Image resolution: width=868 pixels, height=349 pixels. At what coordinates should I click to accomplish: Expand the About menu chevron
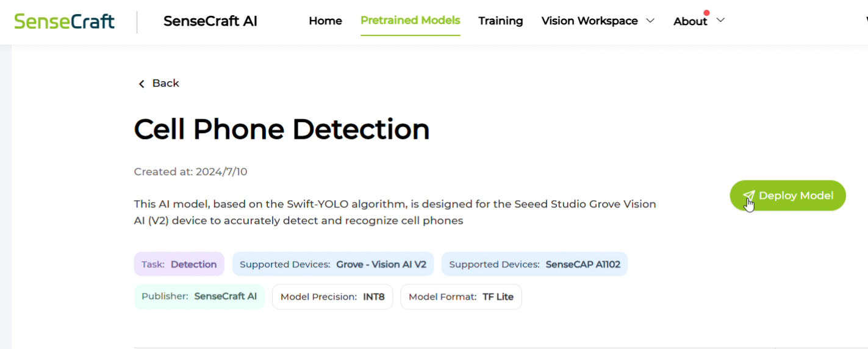tap(720, 21)
